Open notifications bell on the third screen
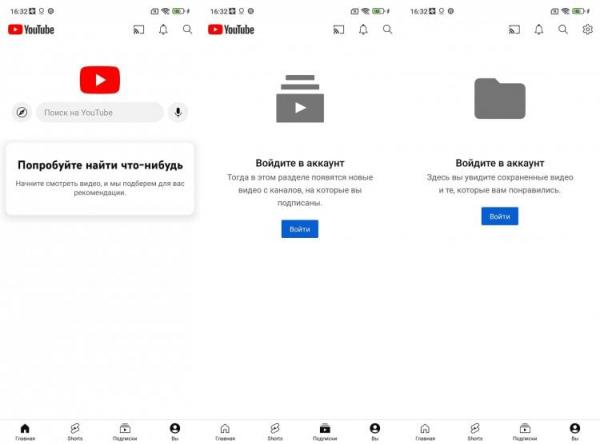 tap(539, 29)
